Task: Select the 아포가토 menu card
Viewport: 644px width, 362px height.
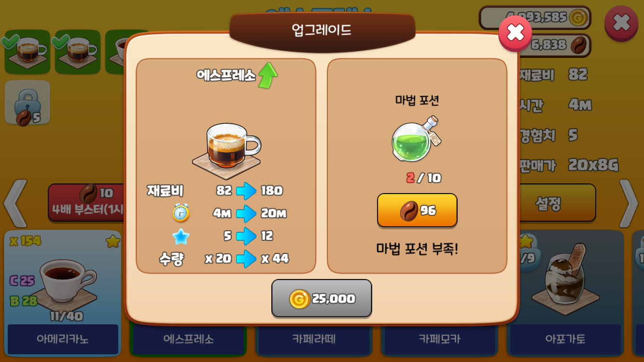Action: [x=565, y=293]
